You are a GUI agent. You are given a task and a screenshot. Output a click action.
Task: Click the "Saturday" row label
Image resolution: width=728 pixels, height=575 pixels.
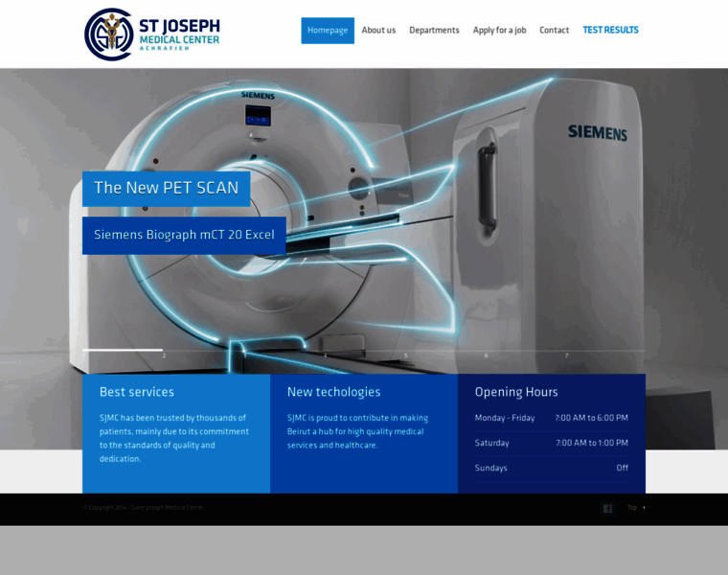tap(491, 443)
